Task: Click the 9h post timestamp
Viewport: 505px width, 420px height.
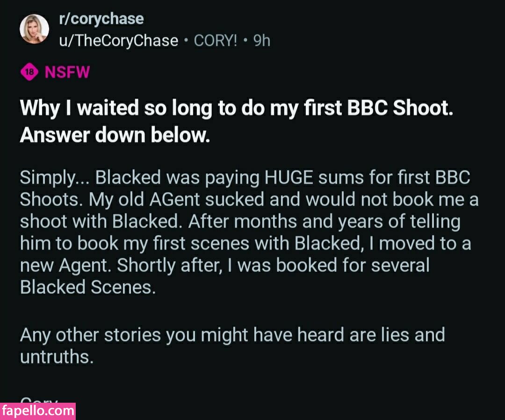Action: click(x=262, y=41)
